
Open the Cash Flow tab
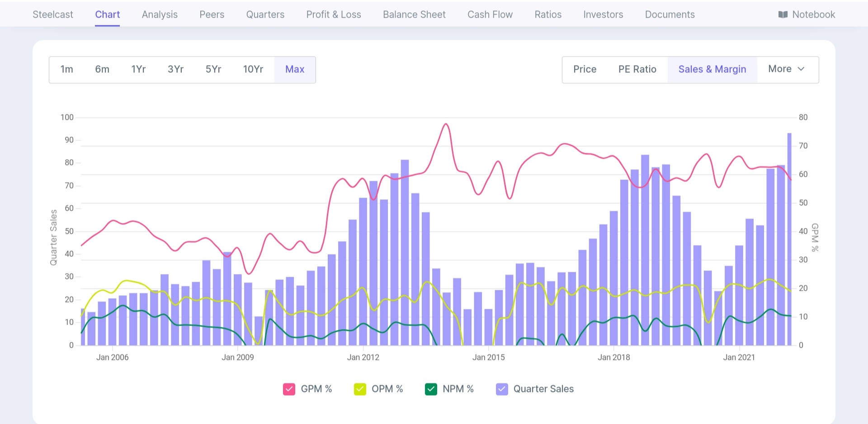pyautogui.click(x=490, y=14)
